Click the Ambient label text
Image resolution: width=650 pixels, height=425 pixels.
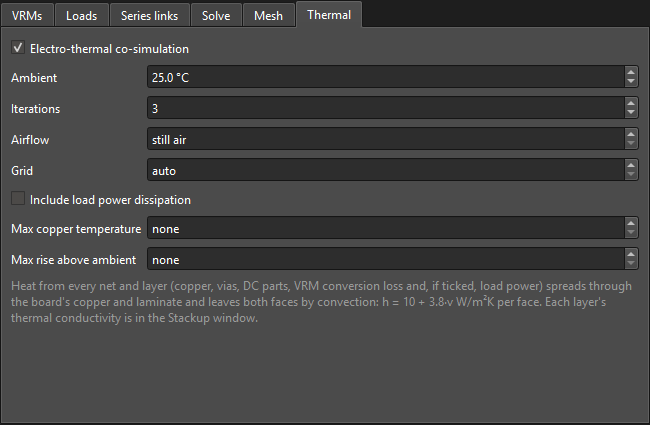click(34, 78)
